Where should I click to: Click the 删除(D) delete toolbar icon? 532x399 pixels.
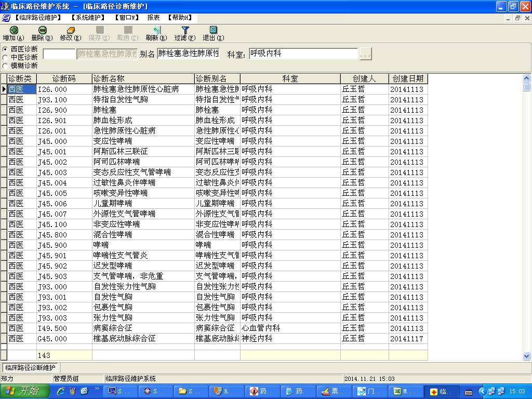click(x=43, y=30)
